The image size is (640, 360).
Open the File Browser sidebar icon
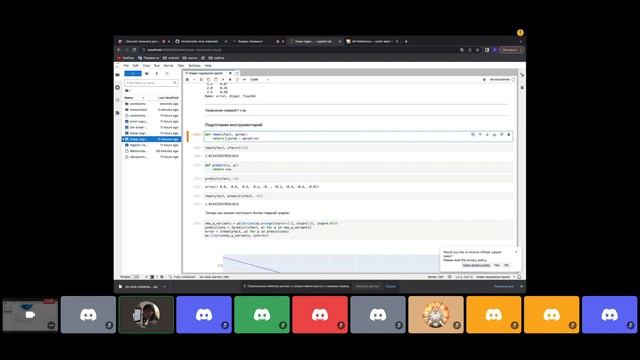click(118, 75)
